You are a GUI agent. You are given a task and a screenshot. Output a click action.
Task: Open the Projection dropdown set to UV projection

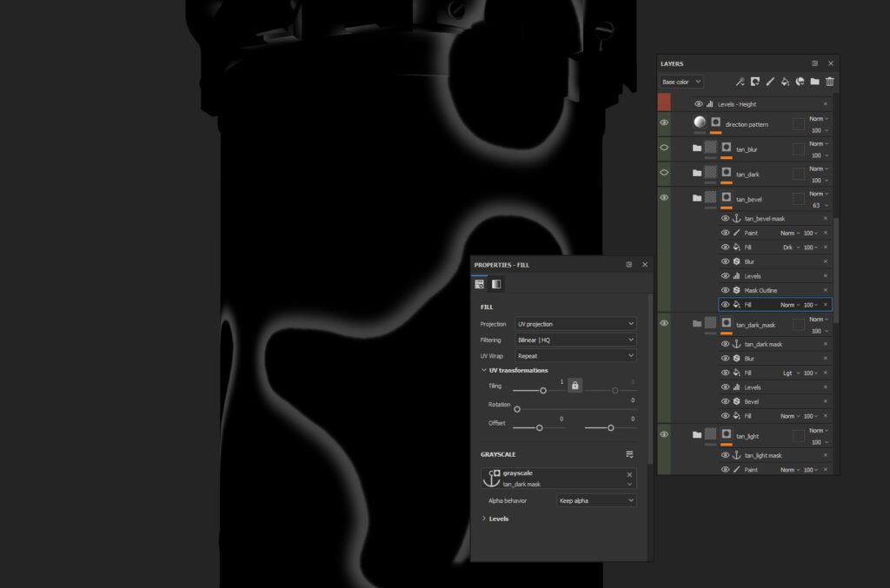(575, 324)
